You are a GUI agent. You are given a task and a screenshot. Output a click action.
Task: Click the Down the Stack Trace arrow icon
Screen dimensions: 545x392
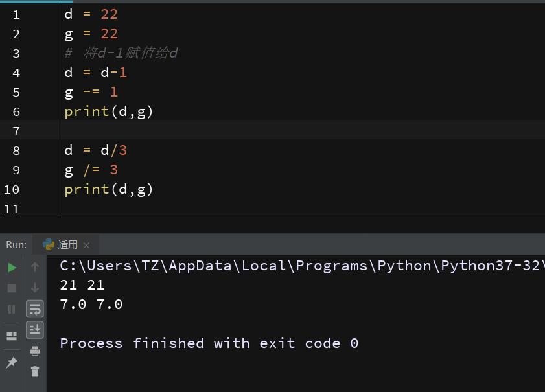point(34,288)
